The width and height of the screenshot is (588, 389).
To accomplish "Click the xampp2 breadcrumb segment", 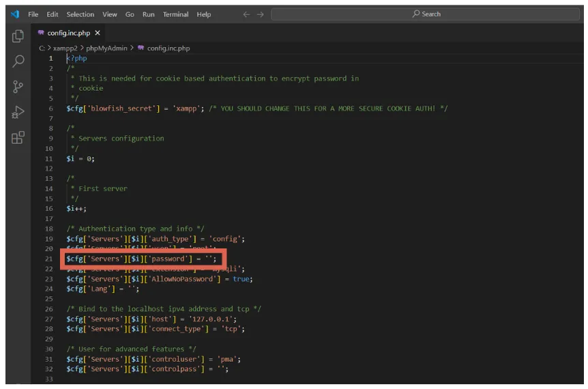I will coord(65,48).
